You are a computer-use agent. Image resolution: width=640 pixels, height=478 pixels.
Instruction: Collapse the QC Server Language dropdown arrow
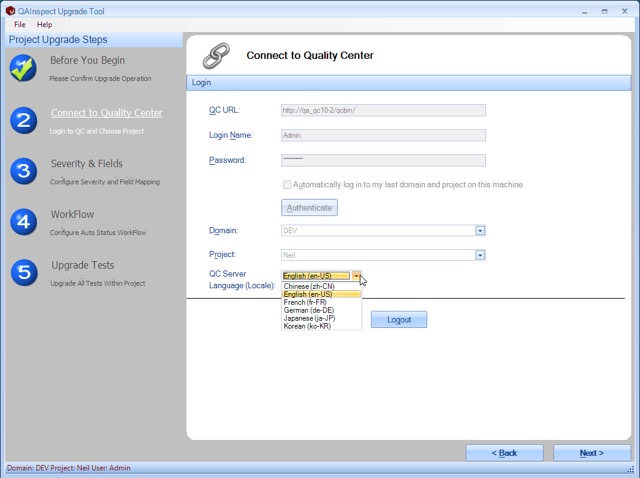(x=356, y=276)
